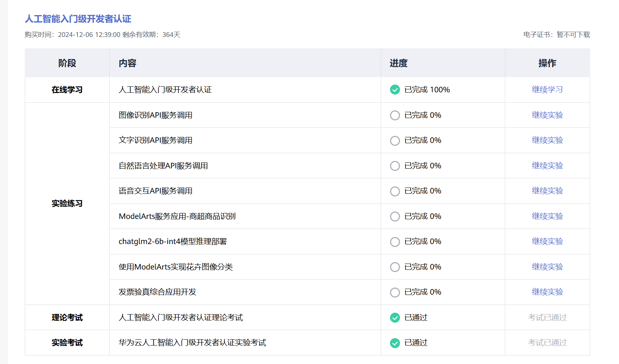This screenshot has width=619, height=364.
Task: Click the 阶段 column header
Action: (67, 63)
